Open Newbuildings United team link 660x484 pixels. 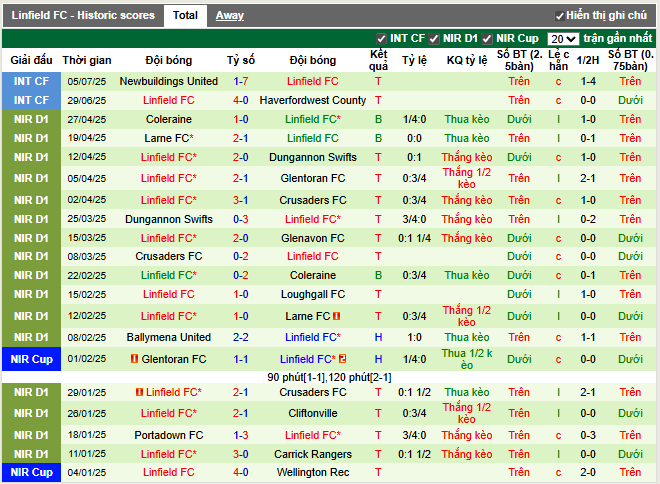pos(169,81)
